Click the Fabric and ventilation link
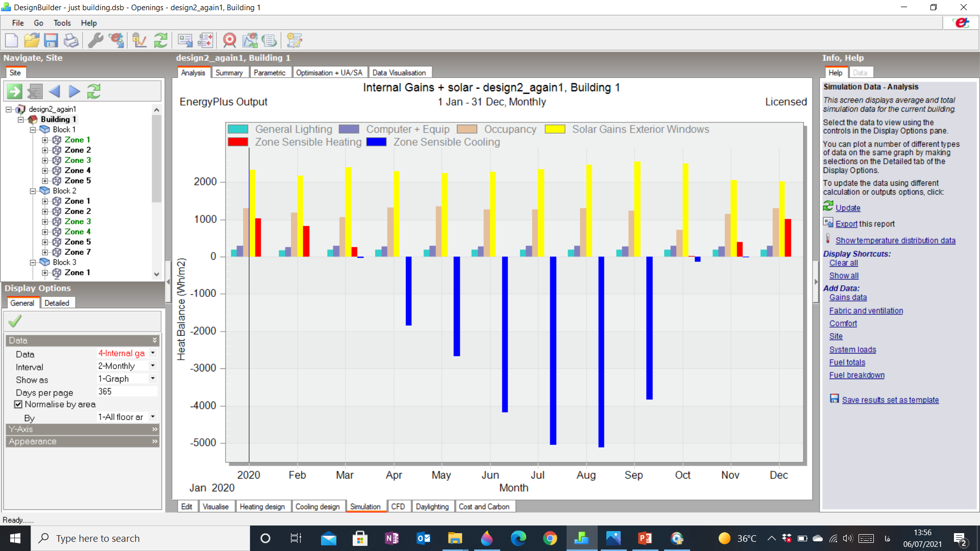 [x=866, y=311]
